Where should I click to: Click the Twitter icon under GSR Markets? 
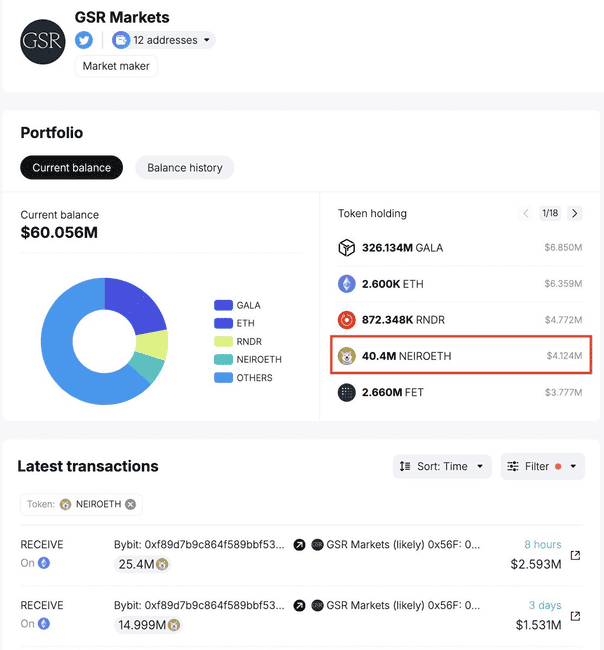tap(85, 40)
